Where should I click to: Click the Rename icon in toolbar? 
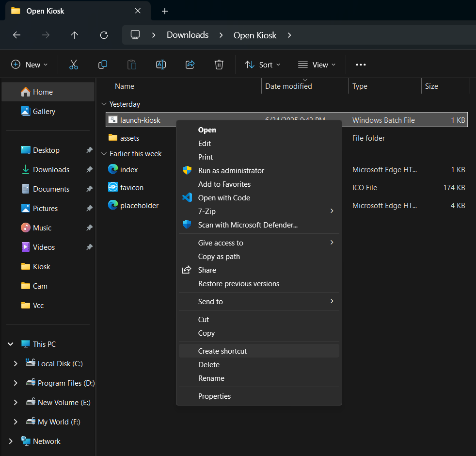point(161,65)
